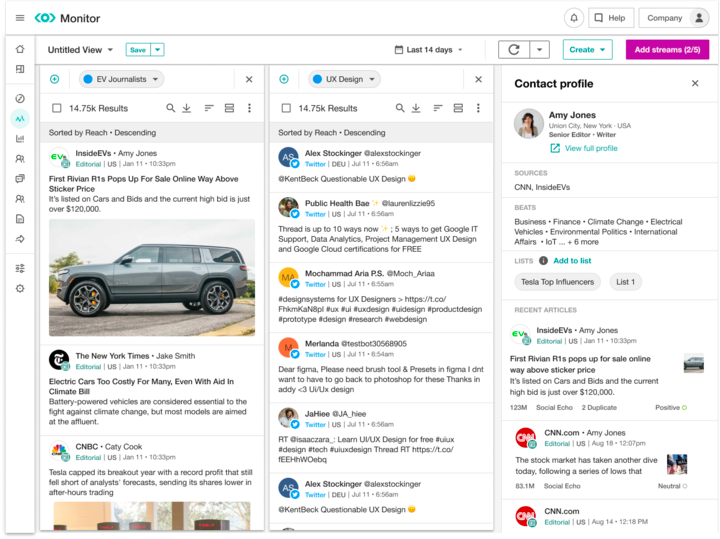The image size is (720, 539).
Task: Expand the EV Journalists stream selector
Action: tap(121, 79)
